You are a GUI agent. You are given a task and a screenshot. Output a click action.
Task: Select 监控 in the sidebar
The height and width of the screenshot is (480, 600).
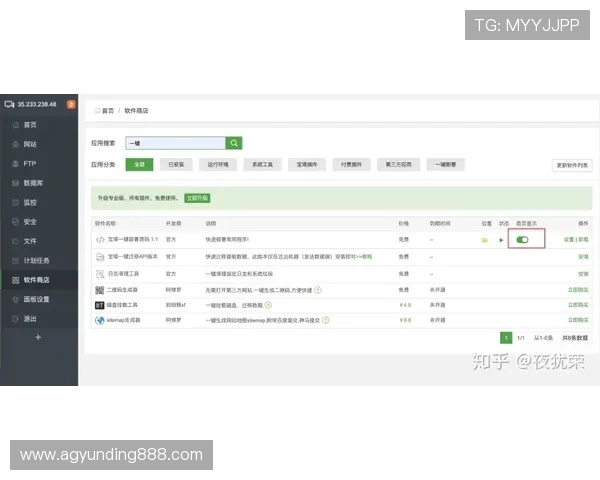coord(30,202)
